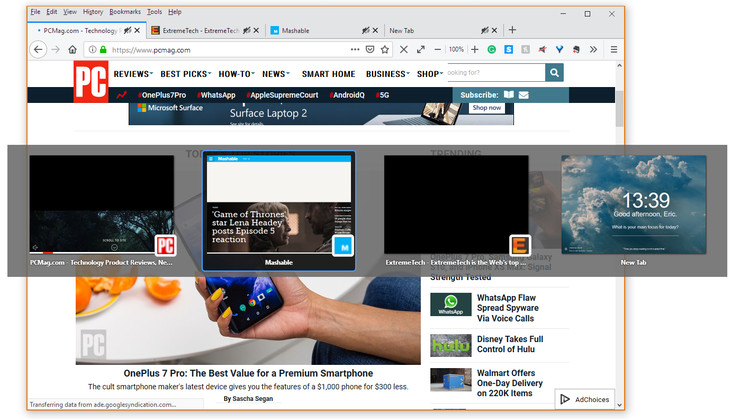Click the forward navigation arrow
740x419 pixels.
[56, 50]
